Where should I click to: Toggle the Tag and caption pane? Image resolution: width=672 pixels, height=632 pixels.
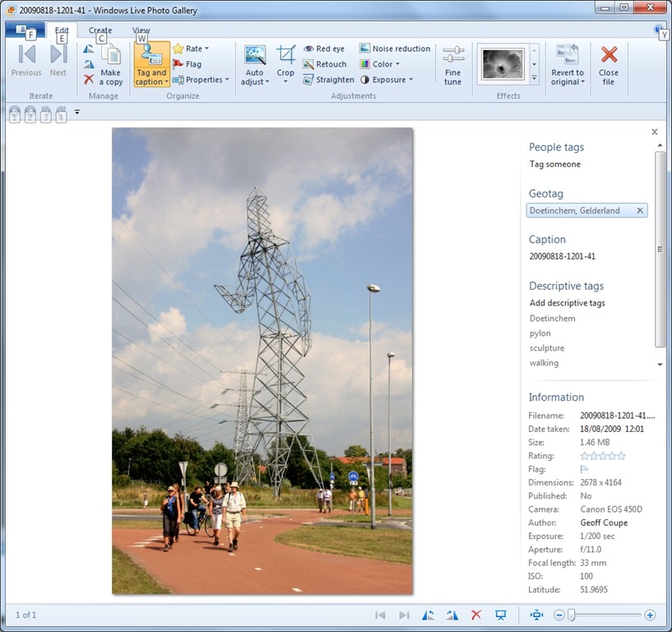151,64
